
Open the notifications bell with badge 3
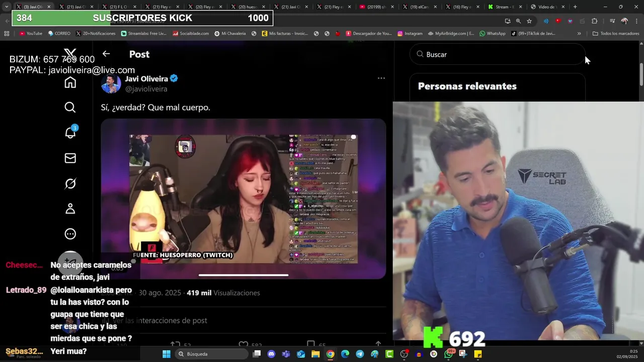pyautogui.click(x=70, y=132)
